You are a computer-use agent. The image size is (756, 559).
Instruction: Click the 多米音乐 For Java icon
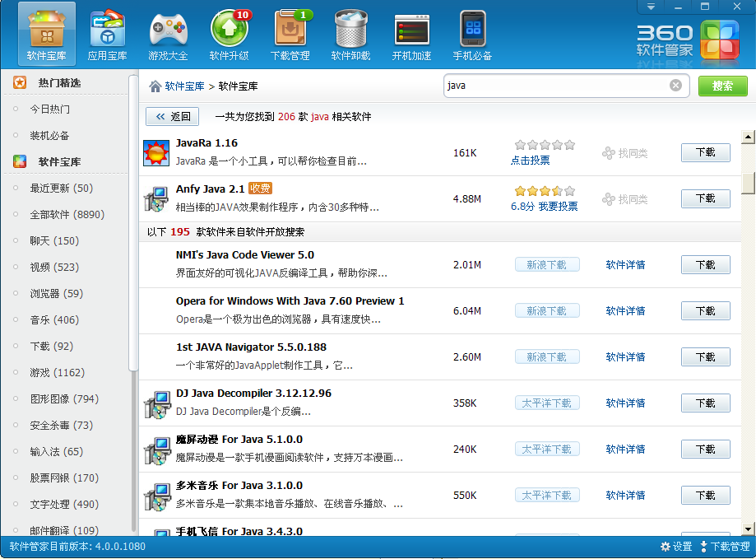coord(157,496)
